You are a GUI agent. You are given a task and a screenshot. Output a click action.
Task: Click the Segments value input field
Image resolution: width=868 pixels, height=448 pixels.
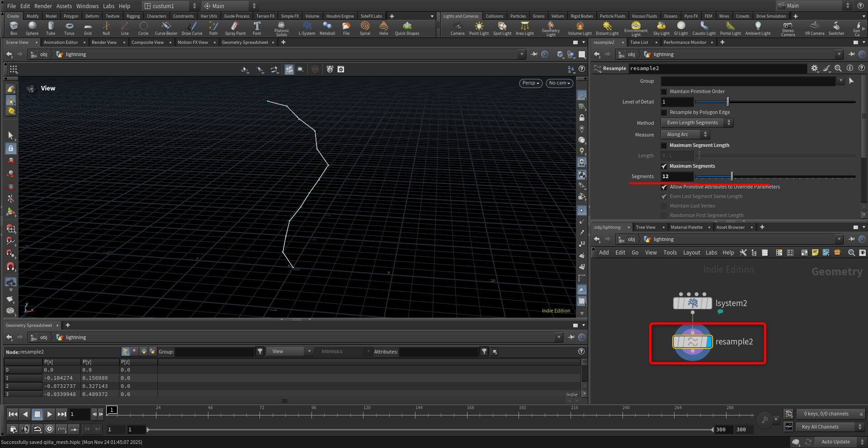(x=676, y=177)
